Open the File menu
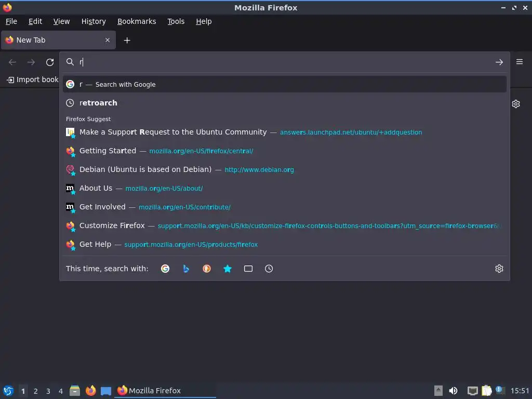532x399 pixels. [11, 21]
